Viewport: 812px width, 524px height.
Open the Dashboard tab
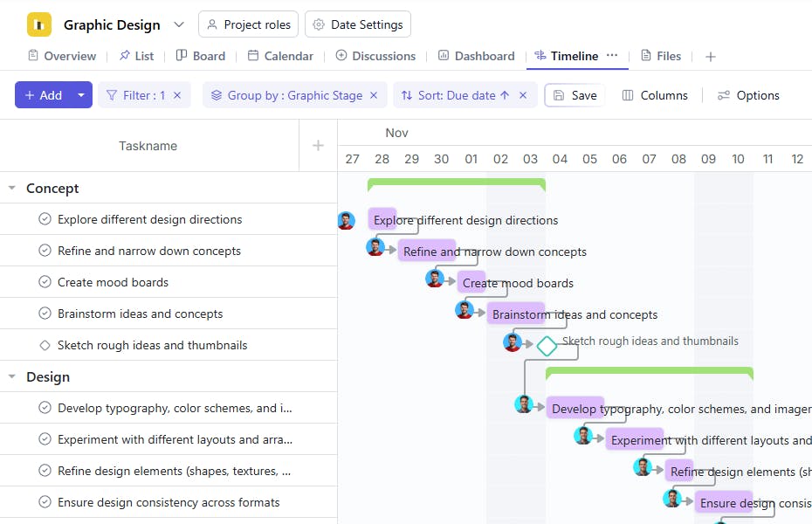point(476,56)
